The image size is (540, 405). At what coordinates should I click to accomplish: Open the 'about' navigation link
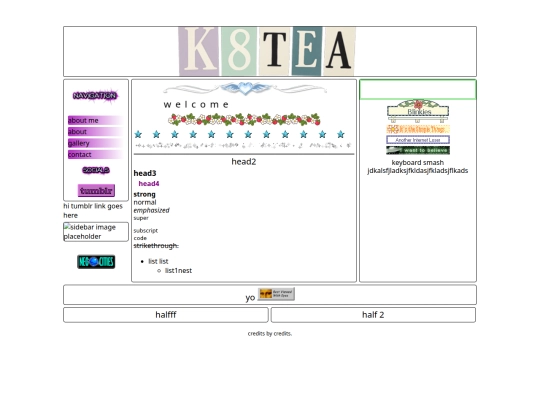tap(95, 132)
